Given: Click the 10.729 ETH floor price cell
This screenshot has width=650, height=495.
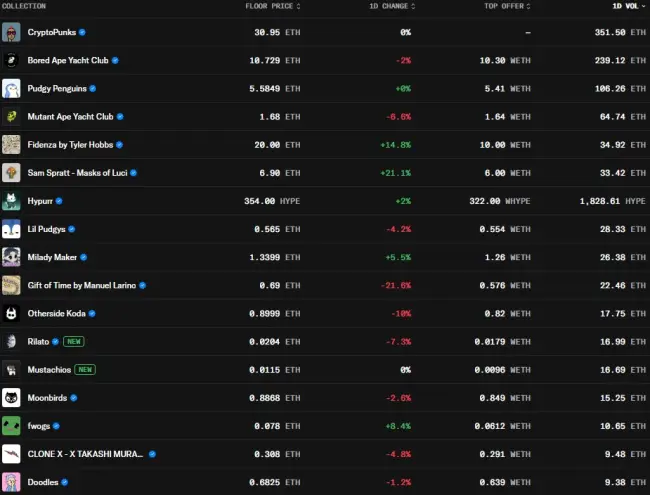Looking at the screenshot, I should [275, 61].
